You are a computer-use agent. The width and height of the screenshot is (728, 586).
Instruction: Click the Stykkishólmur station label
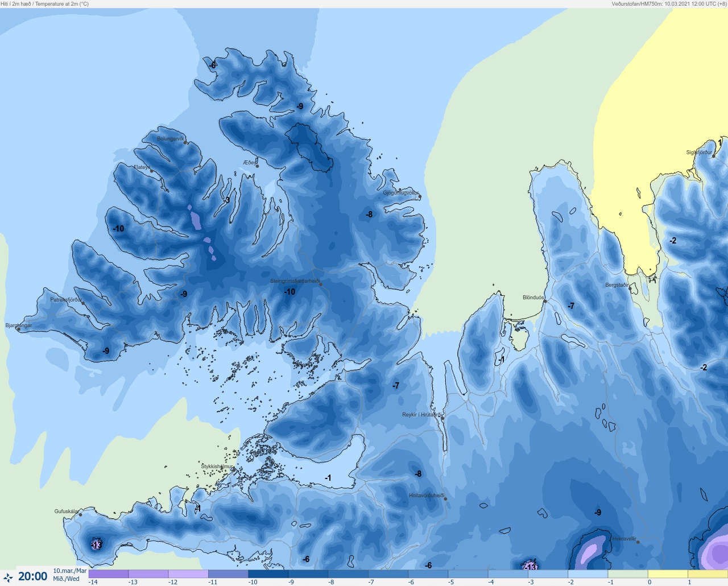(x=217, y=467)
